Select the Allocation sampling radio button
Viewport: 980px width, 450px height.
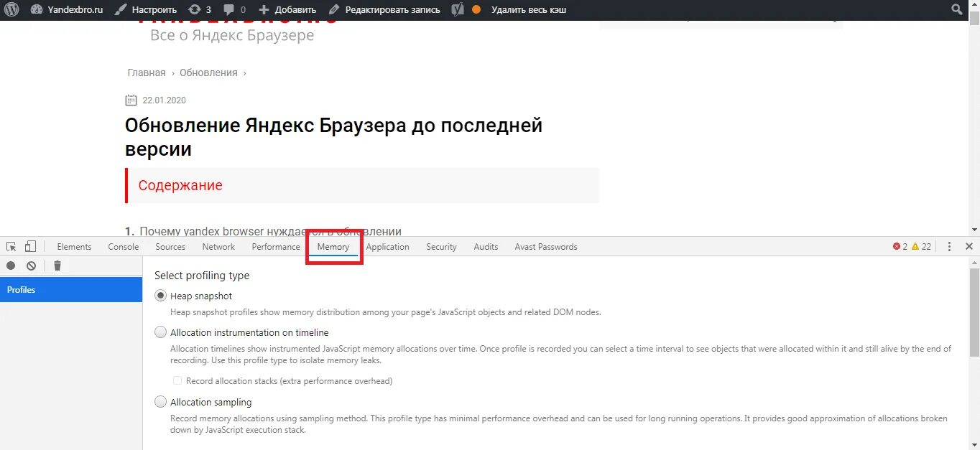coord(161,402)
